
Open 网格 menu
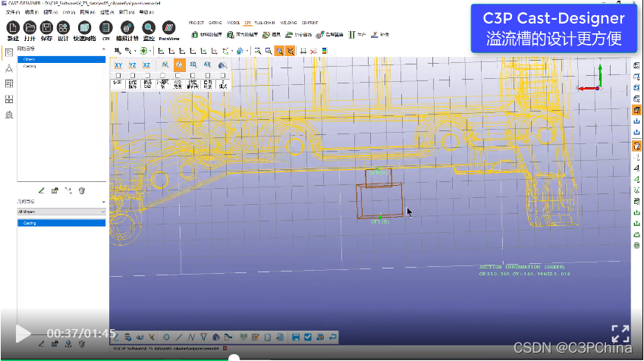[87, 12]
